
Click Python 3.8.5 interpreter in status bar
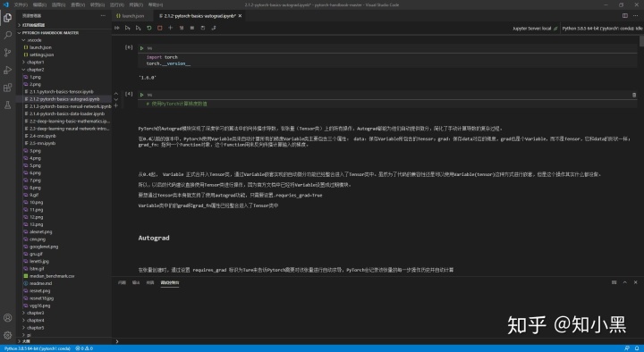coord(38,348)
